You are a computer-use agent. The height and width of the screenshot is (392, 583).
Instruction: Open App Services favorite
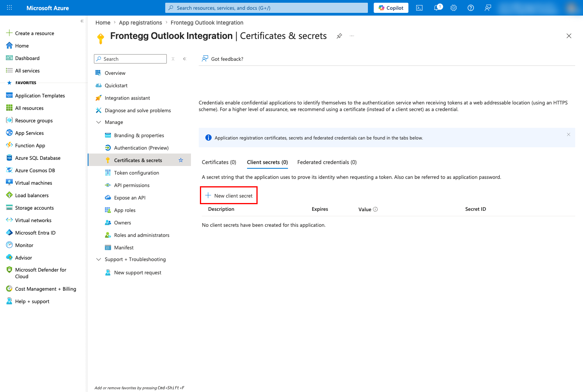point(29,133)
